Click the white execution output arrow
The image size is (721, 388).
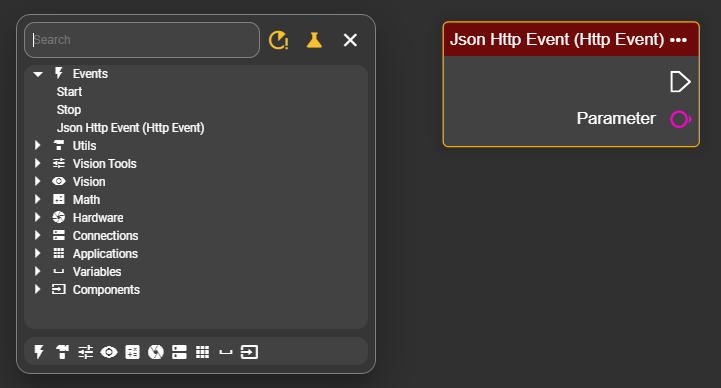click(681, 82)
